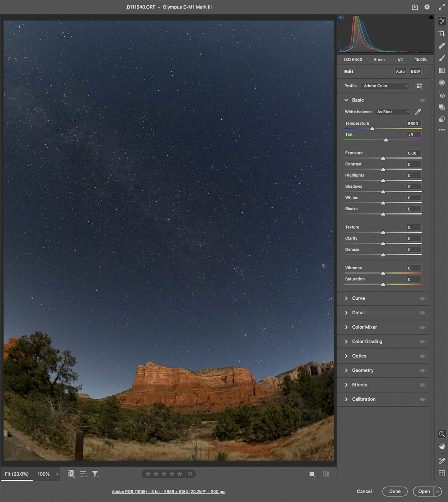Expand the Color Grading panel
The height and width of the screenshot is (502, 448).
367,341
